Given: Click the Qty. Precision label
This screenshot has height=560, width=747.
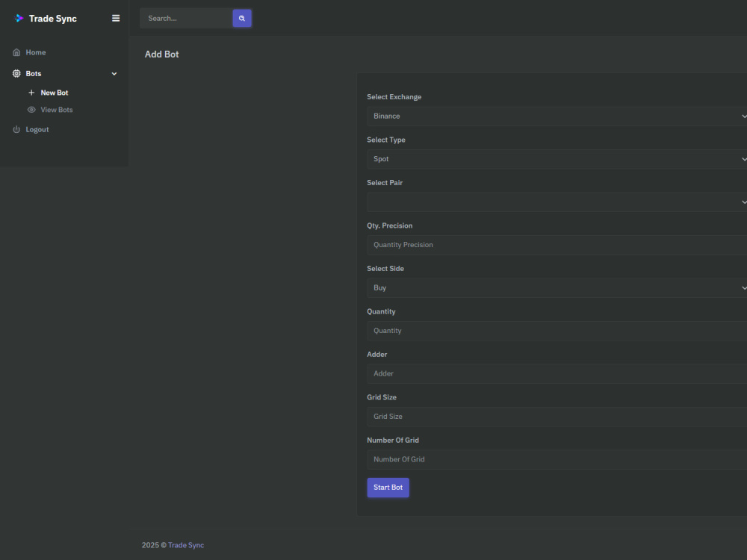Looking at the screenshot, I should click(x=390, y=225).
